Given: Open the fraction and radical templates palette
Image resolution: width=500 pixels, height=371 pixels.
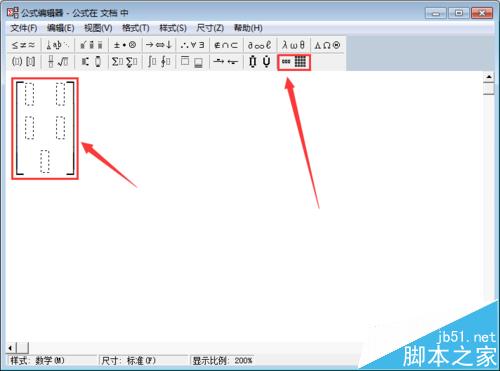Looking at the screenshot, I should (x=58, y=62).
